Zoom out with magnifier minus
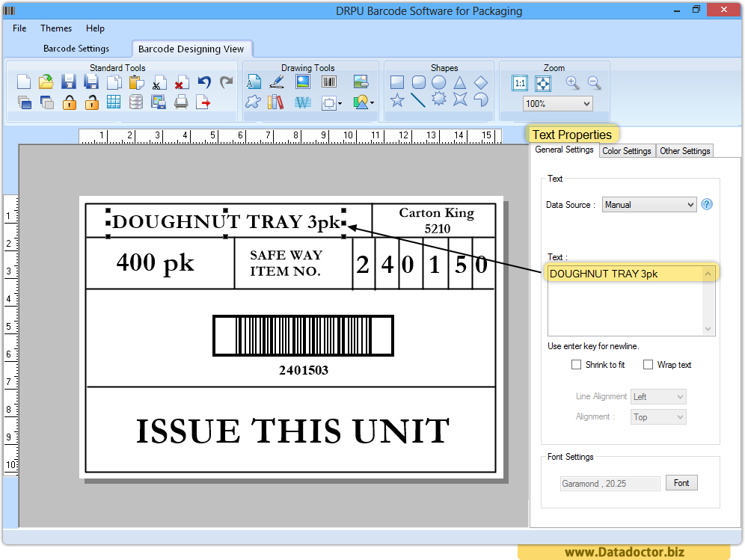The image size is (745, 560). click(x=594, y=83)
